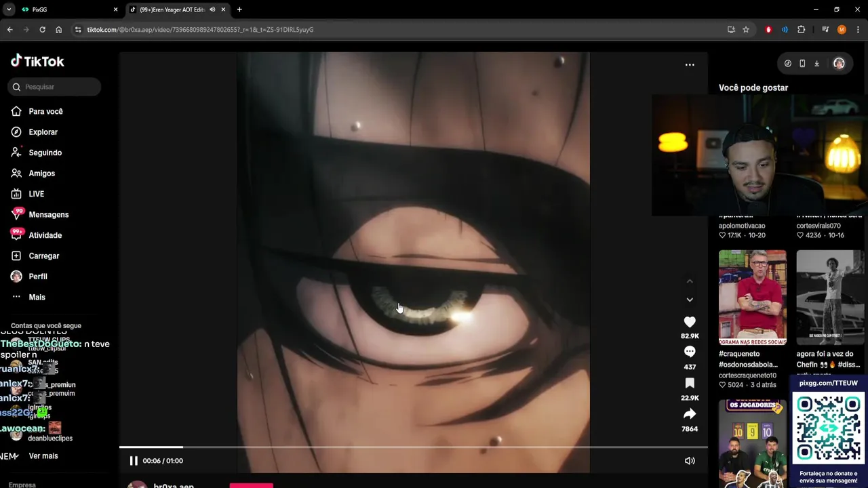Expand the Ver mais accounts list

43,456
